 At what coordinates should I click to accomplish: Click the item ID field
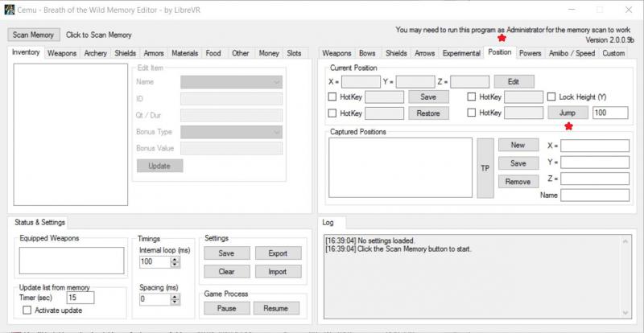[232, 99]
